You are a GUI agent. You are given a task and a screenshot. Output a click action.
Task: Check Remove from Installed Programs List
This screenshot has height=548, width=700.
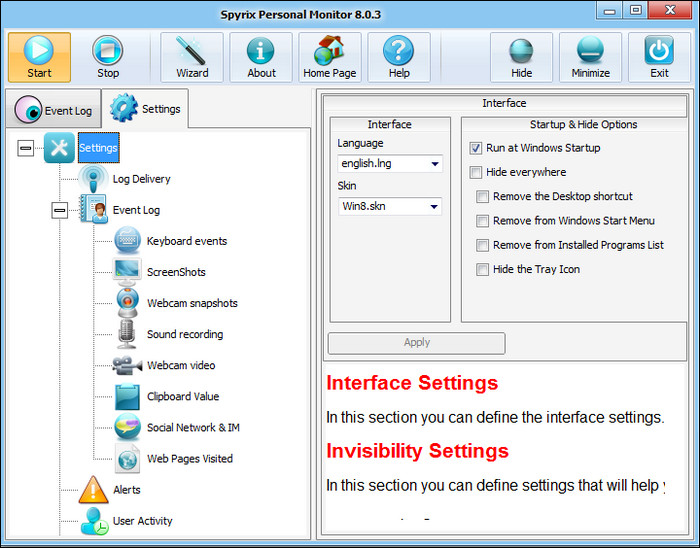(x=482, y=245)
